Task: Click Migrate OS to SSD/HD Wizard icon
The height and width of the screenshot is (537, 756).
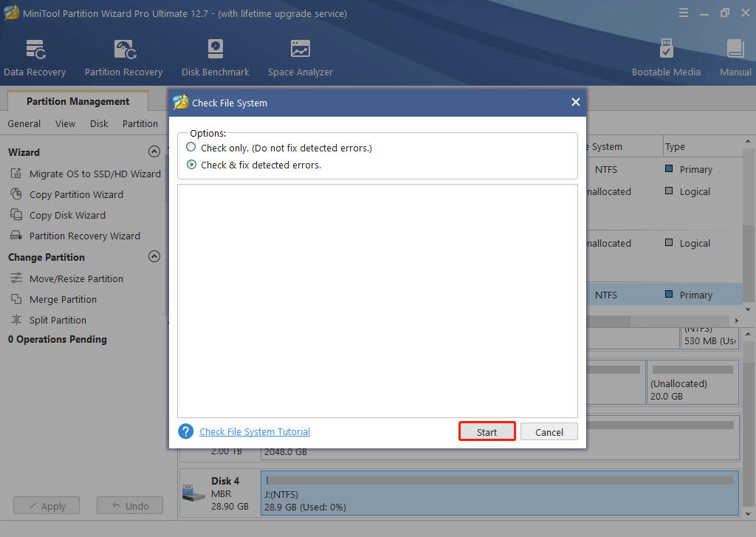Action: [x=16, y=174]
